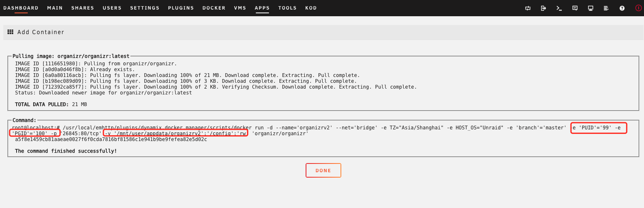
Task: Click the logout icon
Action: coord(544,8)
